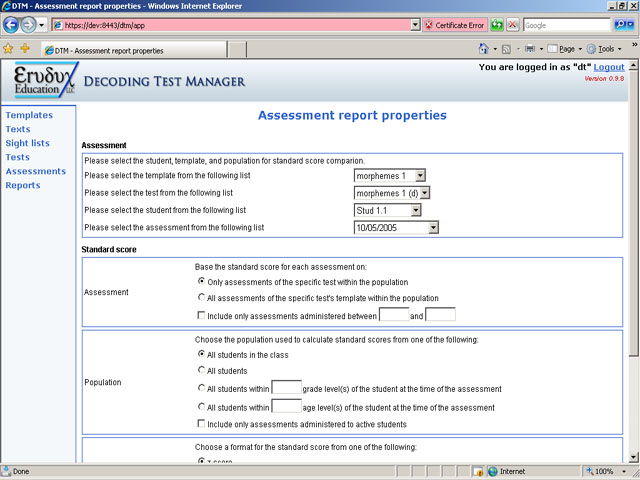Click the Add to Favorites plus-star icon
This screenshot has height=480, width=640.
(25, 49)
